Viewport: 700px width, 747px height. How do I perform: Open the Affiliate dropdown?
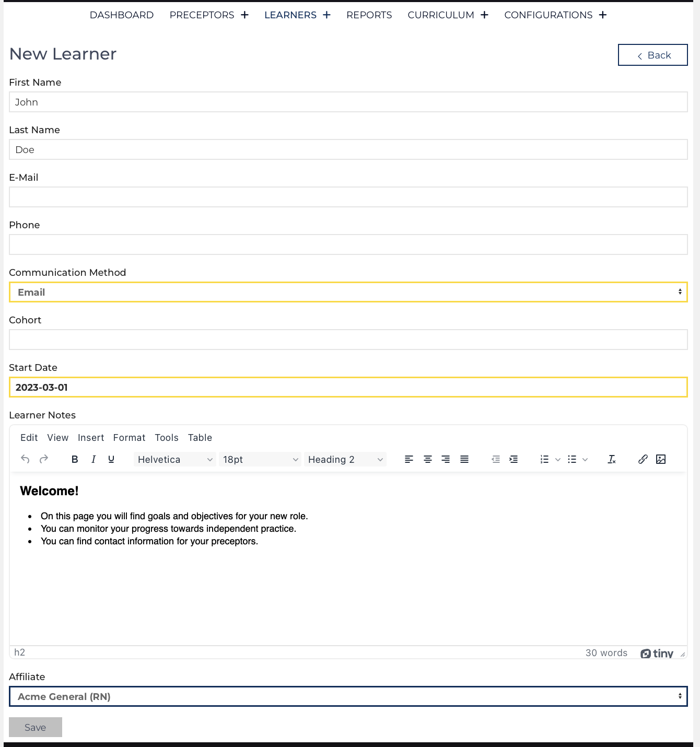tap(348, 696)
